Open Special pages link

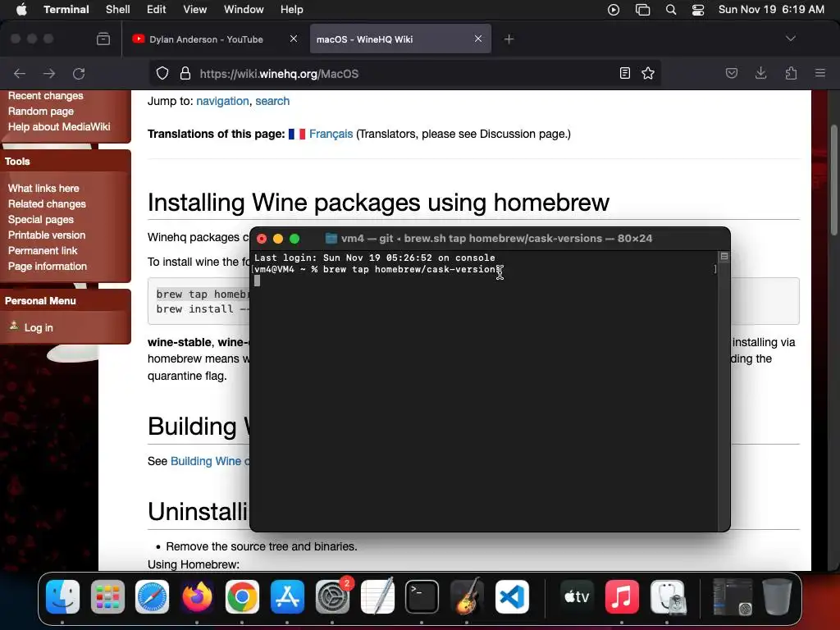41,220
